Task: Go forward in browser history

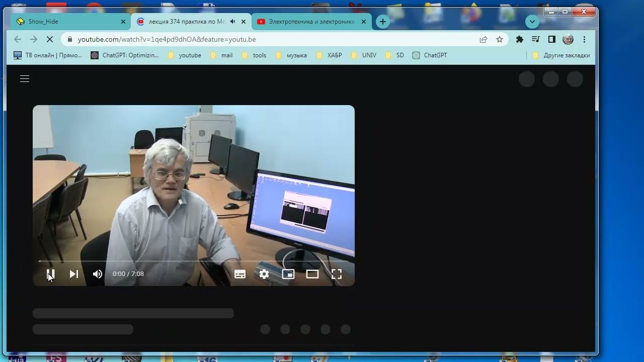Action: click(x=34, y=39)
